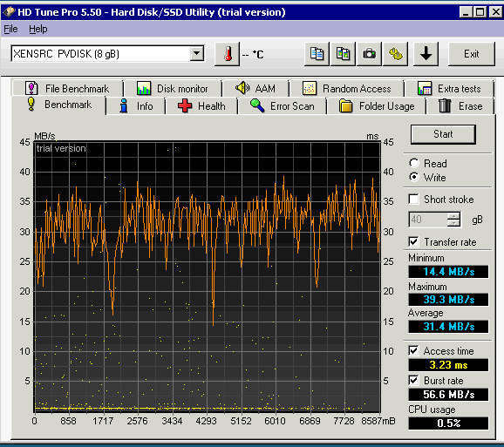The width and height of the screenshot is (504, 447).
Task: Open the Error Scan magnifier tab
Action: [283, 106]
